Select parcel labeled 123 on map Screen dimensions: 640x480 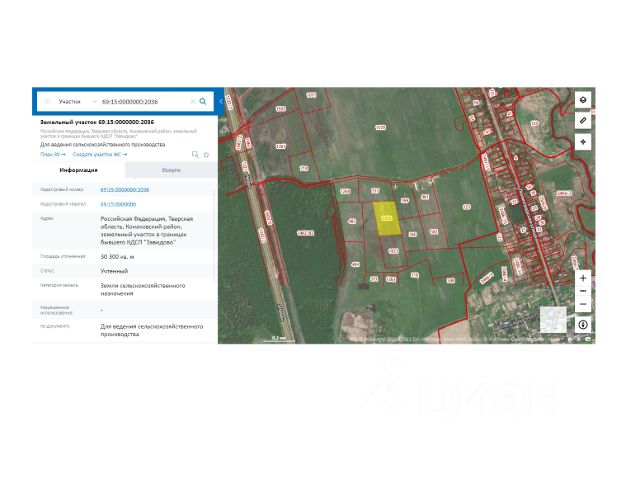[467, 207]
